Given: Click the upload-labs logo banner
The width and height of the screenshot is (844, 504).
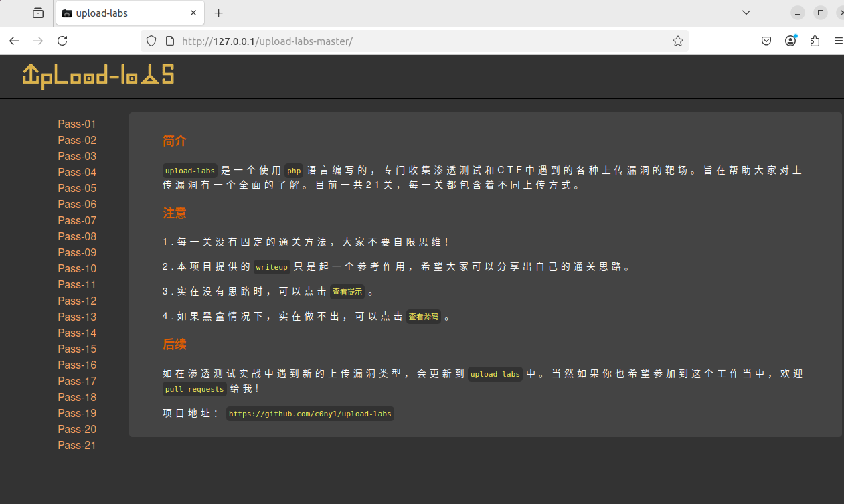Looking at the screenshot, I should click(98, 76).
